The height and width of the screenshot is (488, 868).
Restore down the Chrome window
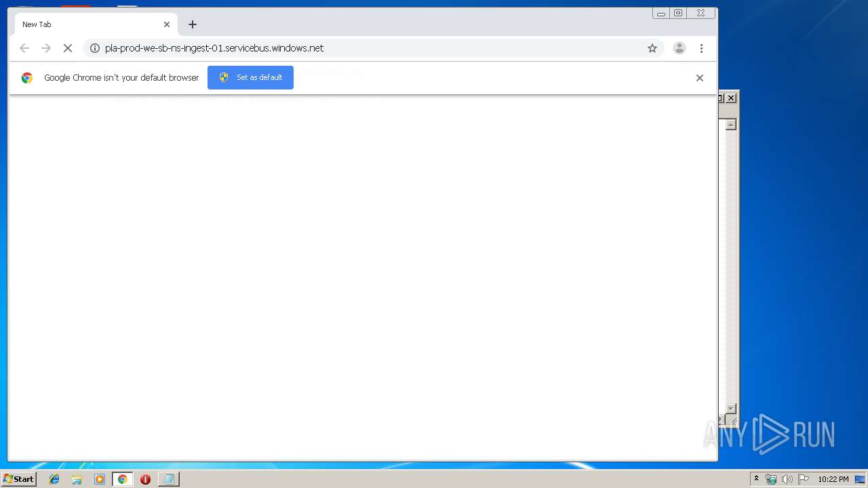tap(678, 13)
